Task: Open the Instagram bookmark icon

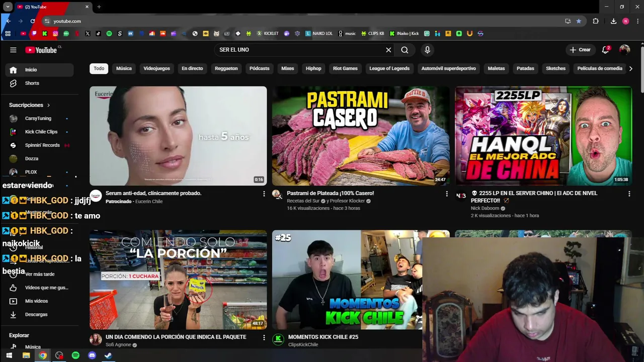Action: click(x=55, y=34)
